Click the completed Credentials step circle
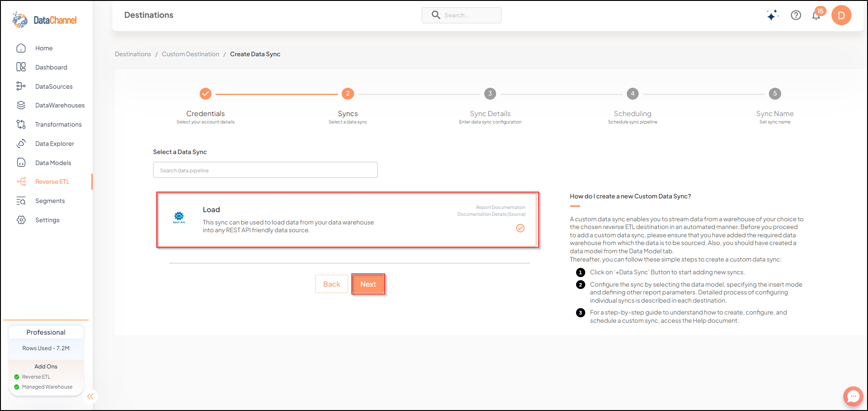Image resolution: width=868 pixels, height=411 pixels. click(206, 94)
